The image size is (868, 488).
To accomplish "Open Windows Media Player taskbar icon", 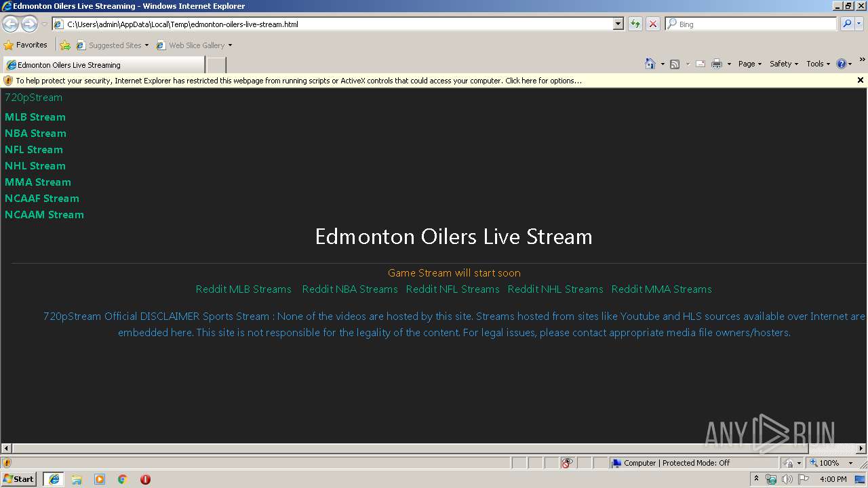I will click(100, 479).
